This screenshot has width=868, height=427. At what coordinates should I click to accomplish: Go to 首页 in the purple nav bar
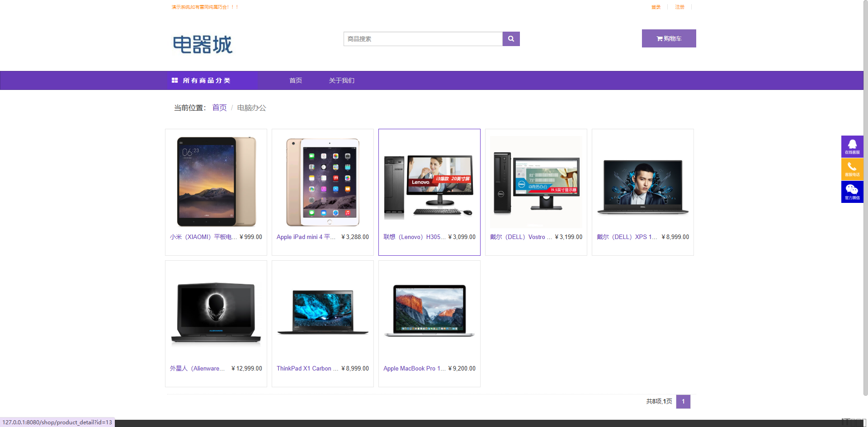[296, 80]
